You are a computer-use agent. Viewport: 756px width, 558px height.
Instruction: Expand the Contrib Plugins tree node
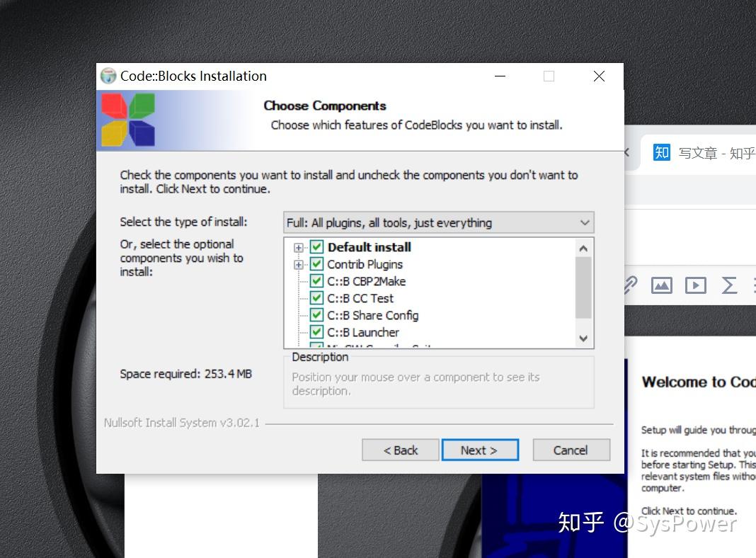pyautogui.click(x=299, y=265)
